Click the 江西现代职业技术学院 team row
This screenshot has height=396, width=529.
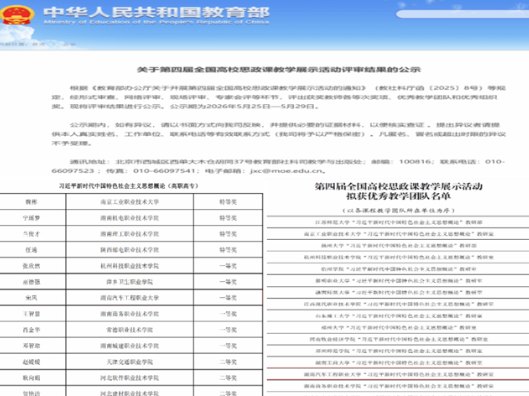pyautogui.click(x=398, y=304)
